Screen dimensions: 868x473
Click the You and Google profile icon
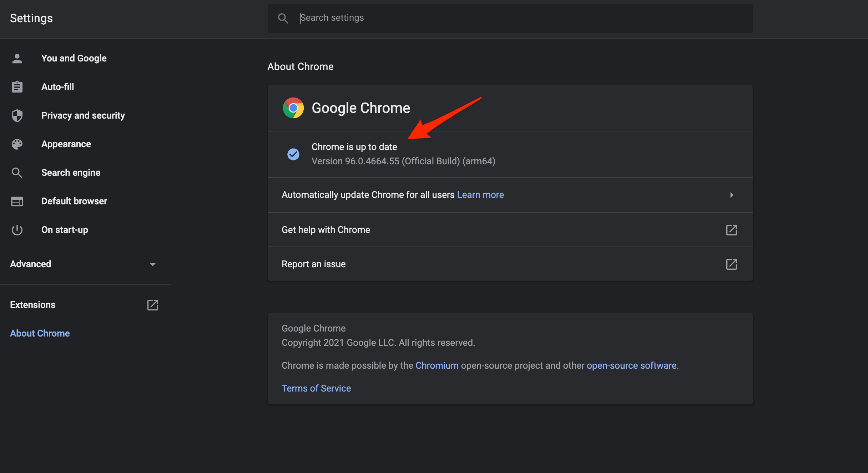[17, 58]
